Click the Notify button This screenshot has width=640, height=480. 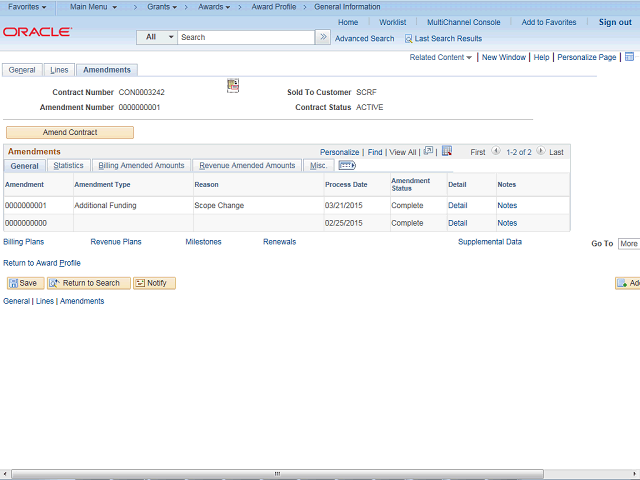click(154, 283)
